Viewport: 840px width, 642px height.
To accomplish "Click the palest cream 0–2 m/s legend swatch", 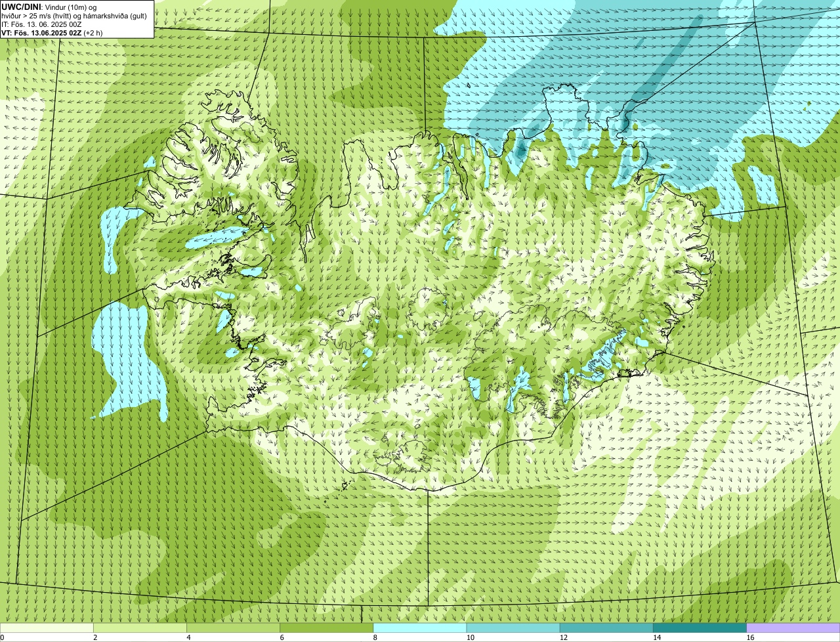I will tap(47, 628).
